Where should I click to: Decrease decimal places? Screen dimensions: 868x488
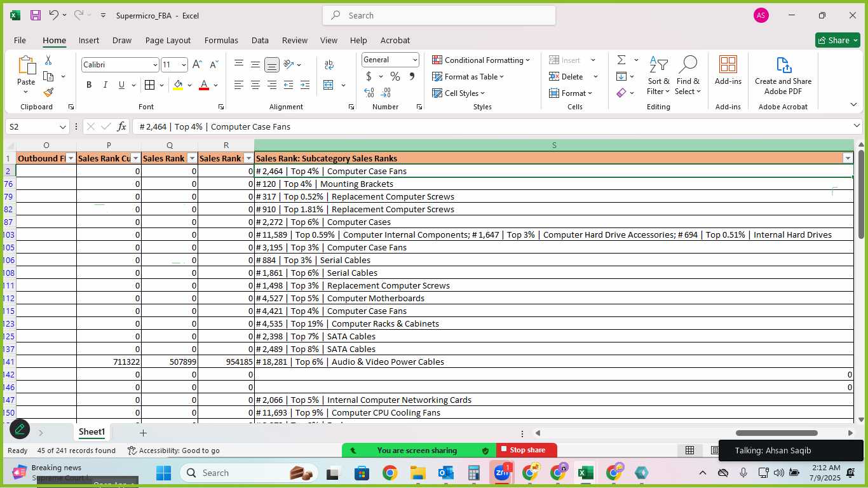(x=386, y=93)
